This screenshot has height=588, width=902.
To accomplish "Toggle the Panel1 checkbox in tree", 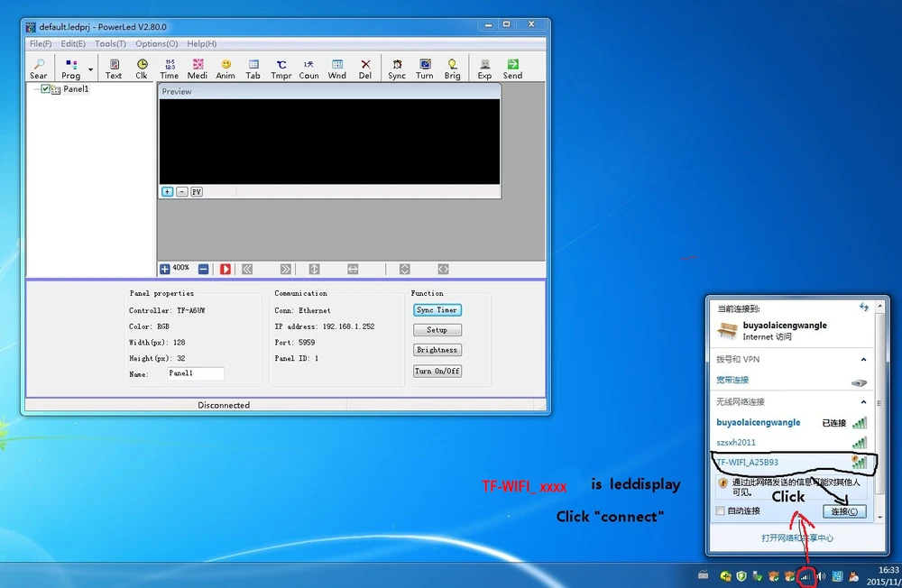I will tap(45, 88).
